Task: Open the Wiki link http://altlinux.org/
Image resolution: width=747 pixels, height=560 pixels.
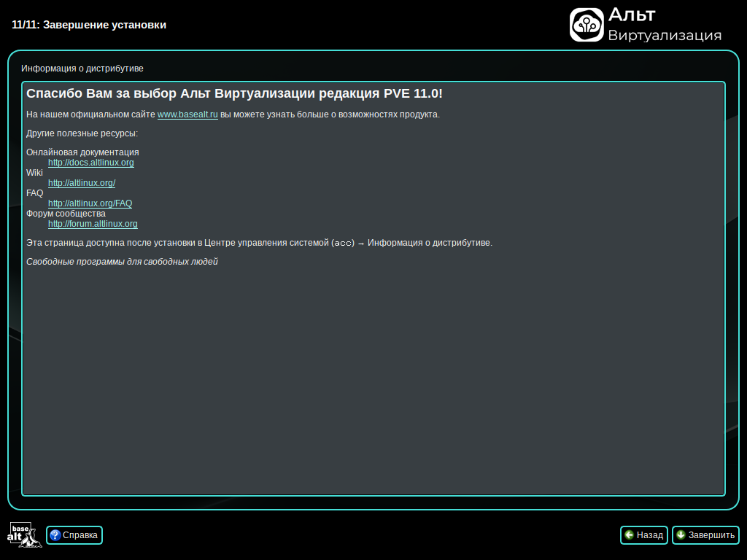Action: [81, 183]
